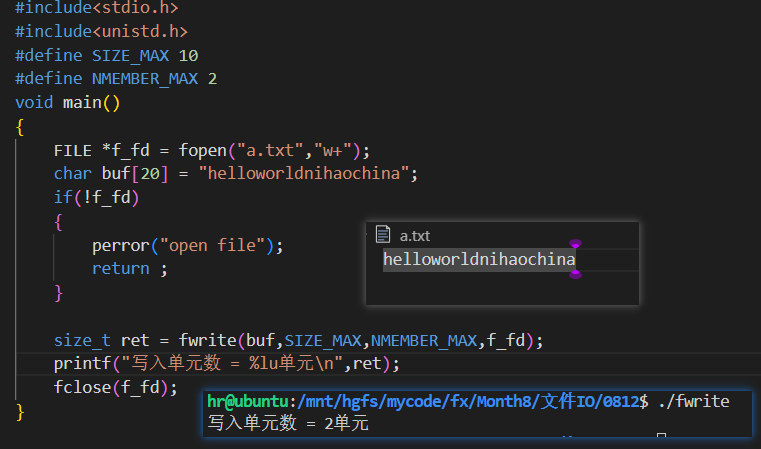Click the return statement
Image resolution: width=761 pixels, height=449 pixels.
tap(130, 268)
